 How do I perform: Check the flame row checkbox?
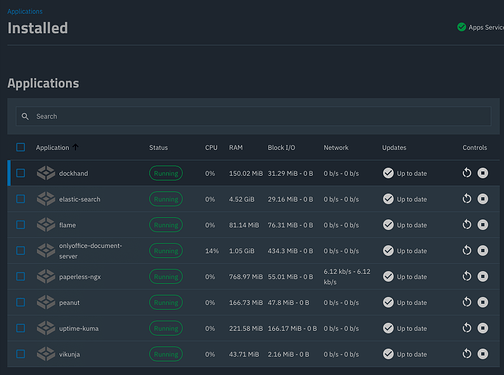[21, 225]
